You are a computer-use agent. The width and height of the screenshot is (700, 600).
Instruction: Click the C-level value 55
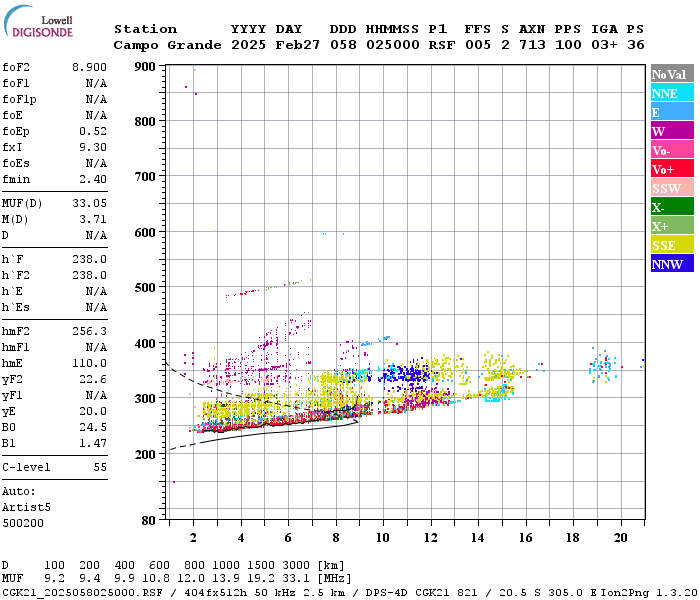tap(100, 467)
